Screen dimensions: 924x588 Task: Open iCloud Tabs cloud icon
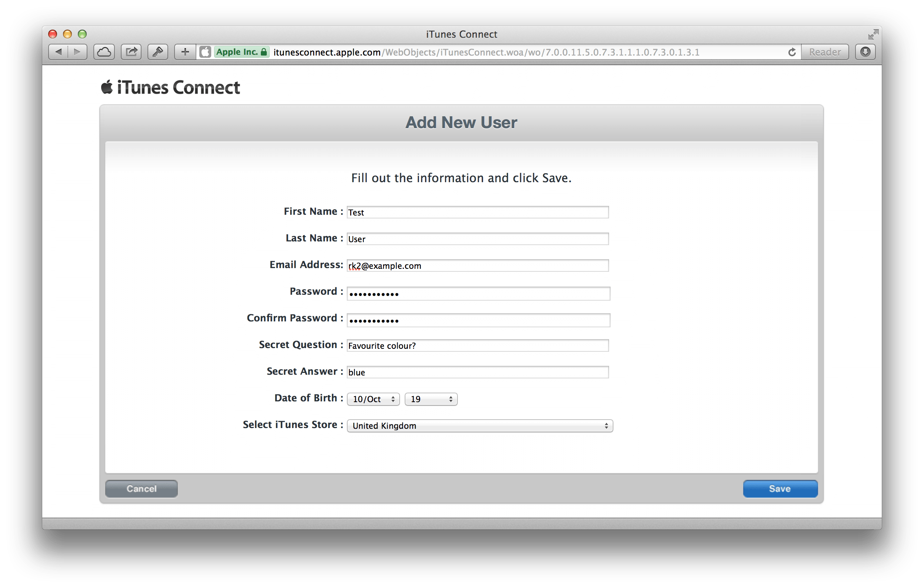point(104,52)
